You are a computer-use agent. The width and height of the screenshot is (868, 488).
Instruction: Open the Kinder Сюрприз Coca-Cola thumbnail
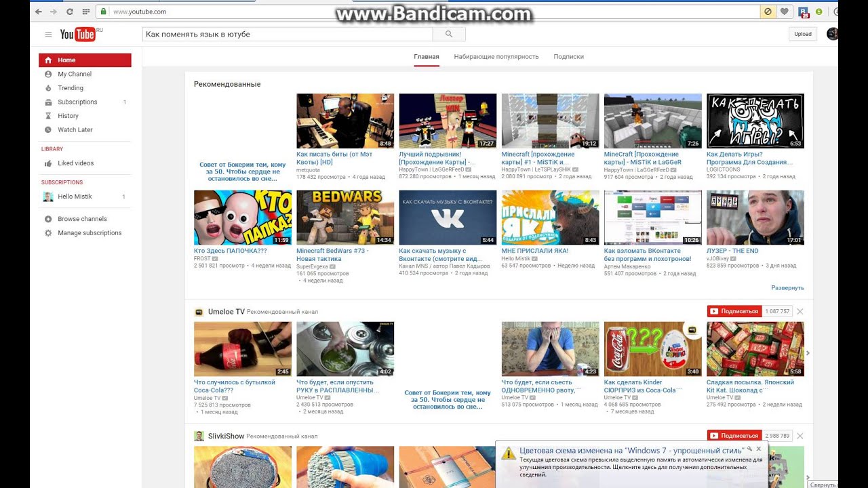click(x=653, y=349)
